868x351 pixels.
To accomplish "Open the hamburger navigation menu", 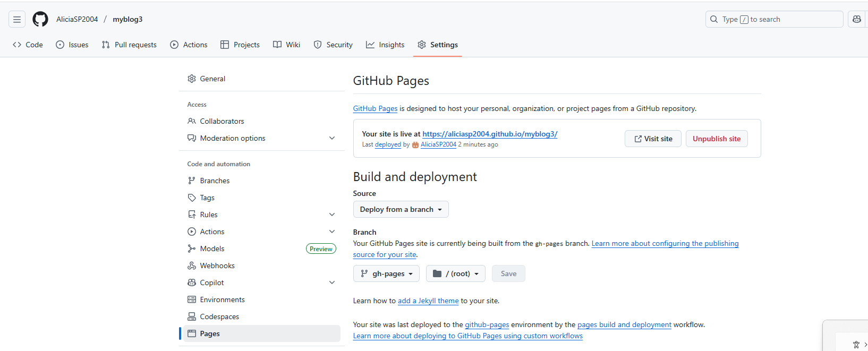I will coord(17,20).
